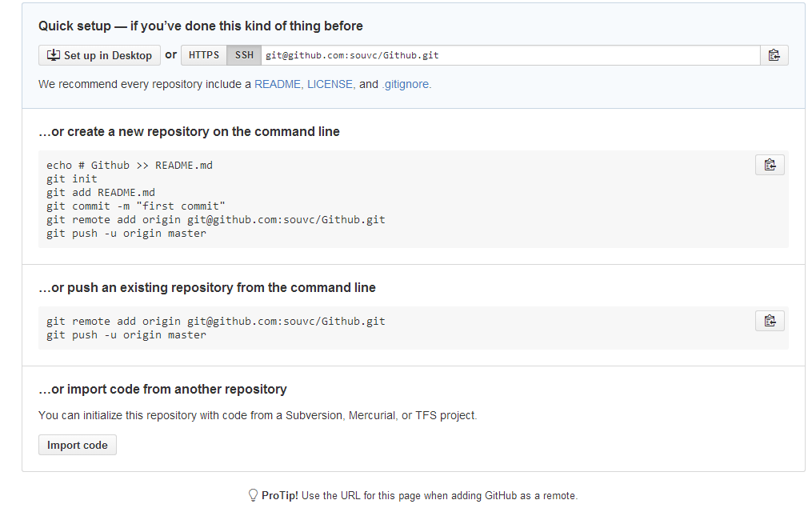Click the 'git remote add origin' line in the create section
812x532 pixels.
215,220
